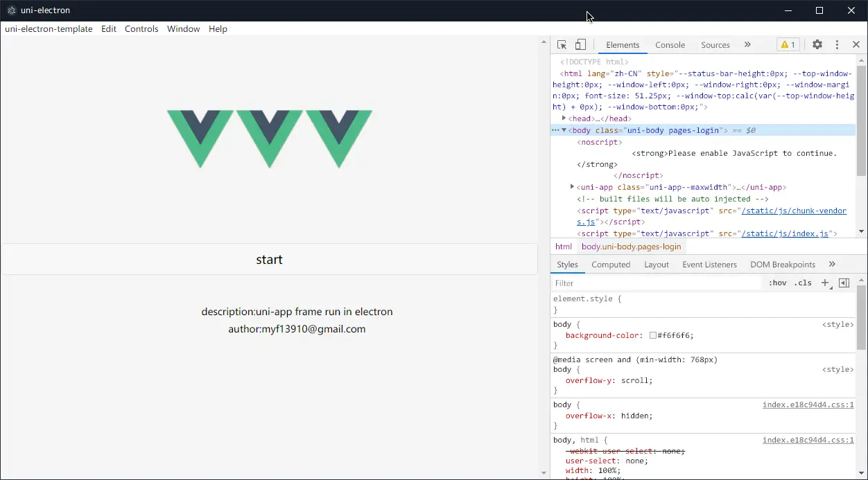Open the uni-electron-template menu

49,29
